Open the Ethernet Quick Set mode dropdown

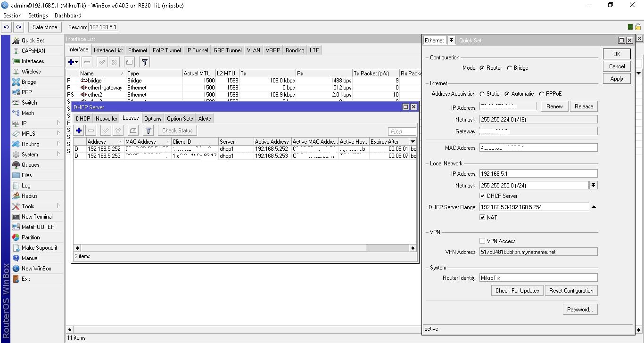coord(451,41)
